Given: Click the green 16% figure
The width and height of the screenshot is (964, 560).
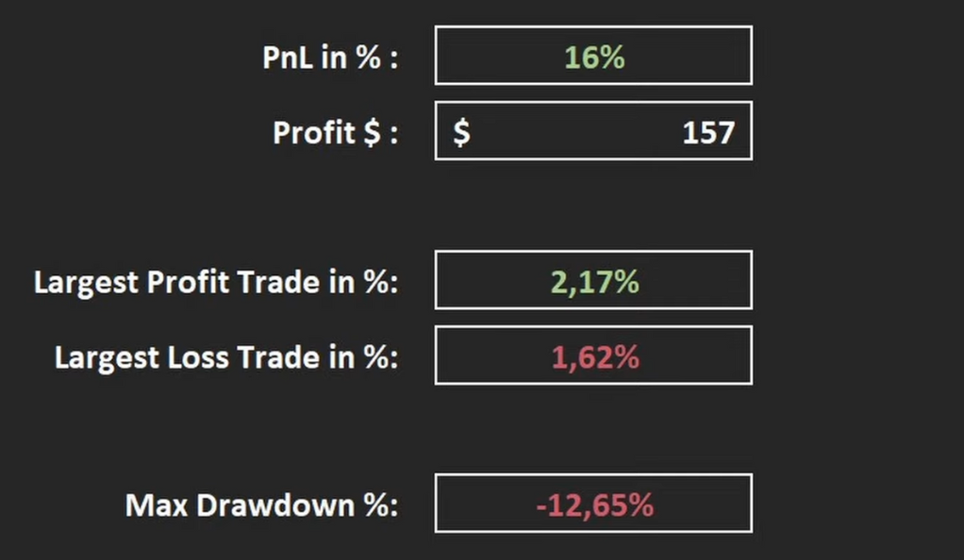Looking at the screenshot, I should pos(594,58).
